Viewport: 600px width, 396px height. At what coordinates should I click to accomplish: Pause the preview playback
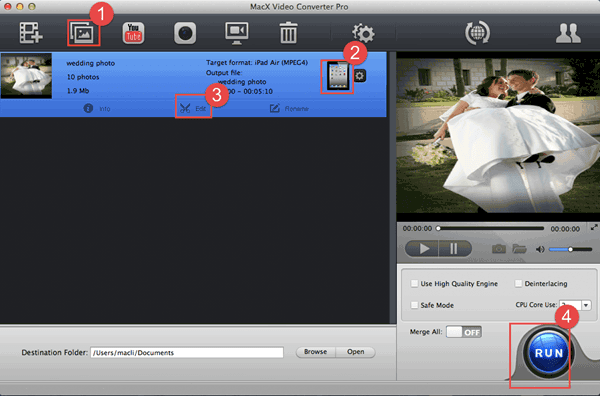click(x=455, y=249)
